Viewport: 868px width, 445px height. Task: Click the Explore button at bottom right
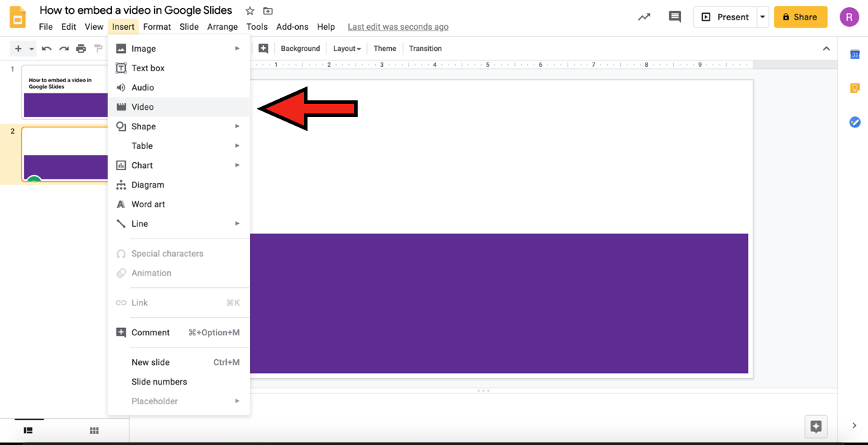click(816, 426)
